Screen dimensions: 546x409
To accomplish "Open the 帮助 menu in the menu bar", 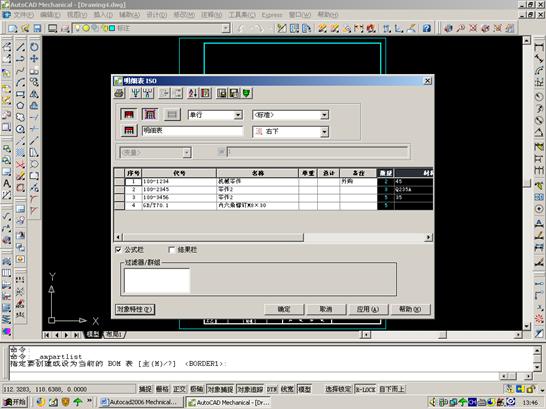I will [328, 15].
